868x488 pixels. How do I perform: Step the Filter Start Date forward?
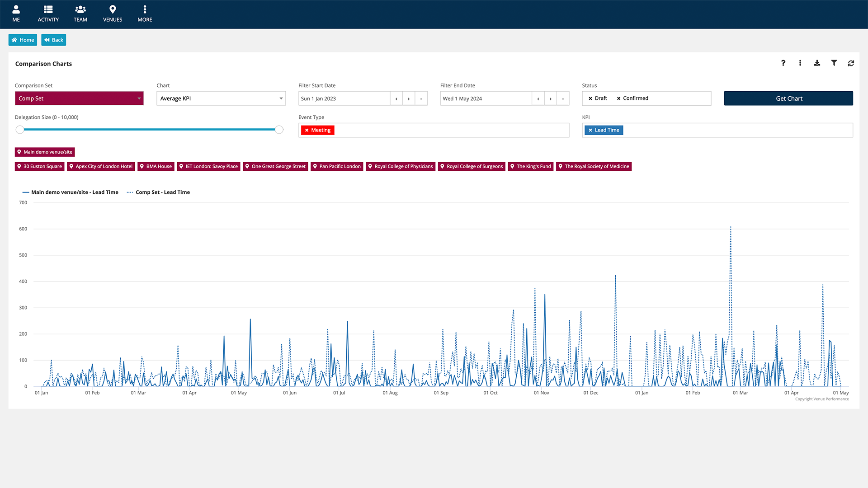click(x=409, y=99)
